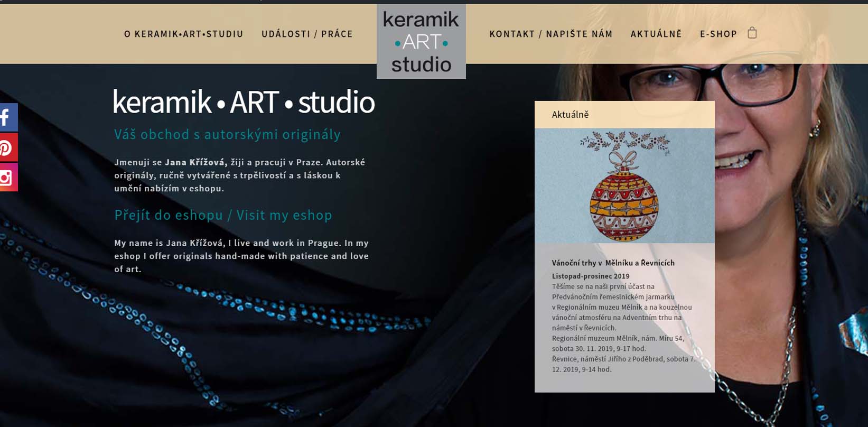
Task: Click Váš obchod s autorskými originály subtitle
Action: pos(227,135)
